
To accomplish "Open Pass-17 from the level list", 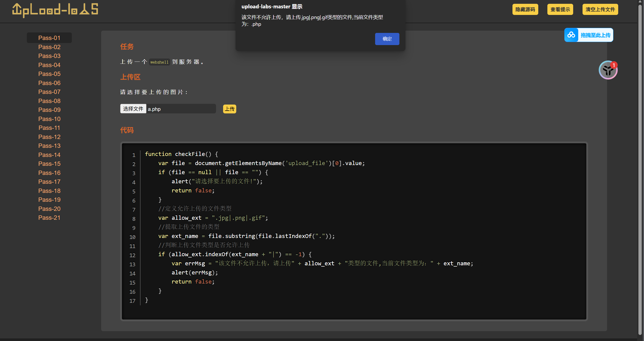I will pos(49,182).
